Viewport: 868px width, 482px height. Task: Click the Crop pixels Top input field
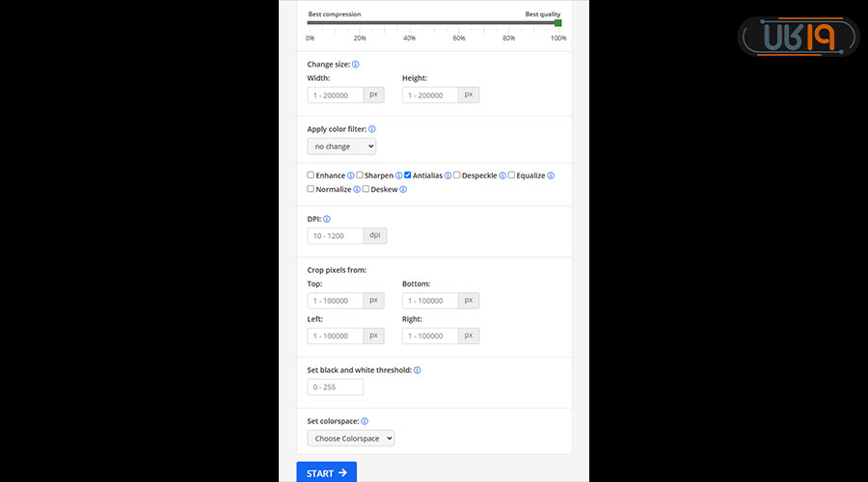click(336, 301)
